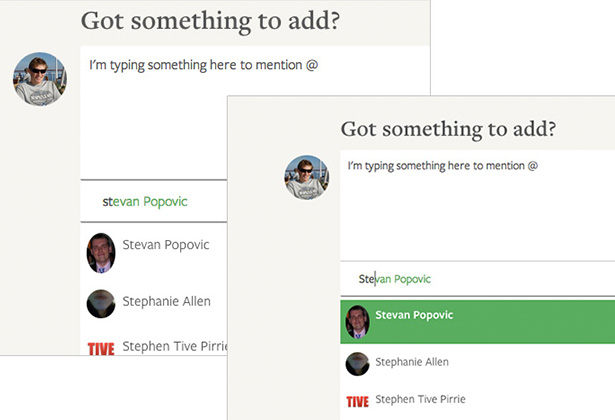Click Stevan Popovic's photo in the highlighted green row
This screenshot has width=615, height=420.
[357, 322]
